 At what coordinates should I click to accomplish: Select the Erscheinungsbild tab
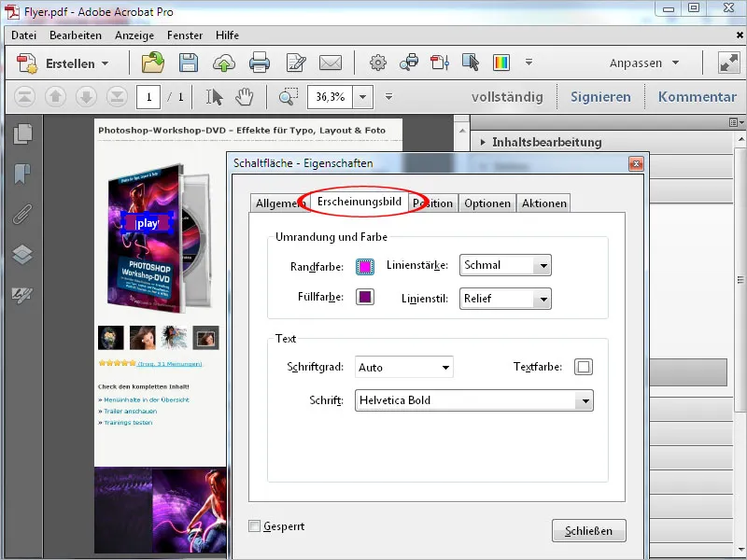[x=359, y=202]
